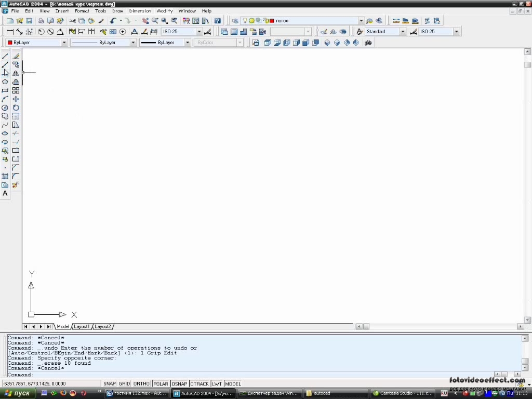Select the Rotate modify tool

pyautogui.click(x=16, y=108)
